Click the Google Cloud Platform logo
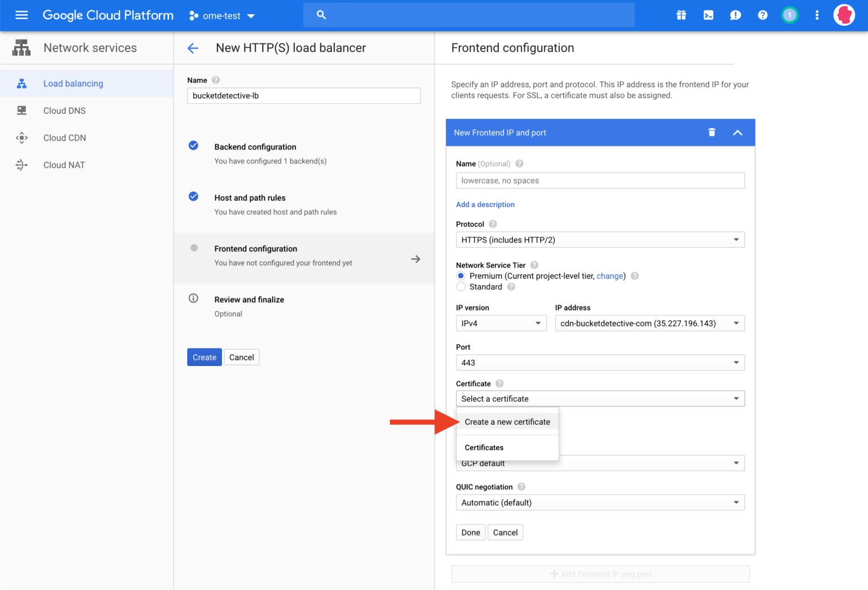The width and height of the screenshot is (868, 590). click(108, 15)
